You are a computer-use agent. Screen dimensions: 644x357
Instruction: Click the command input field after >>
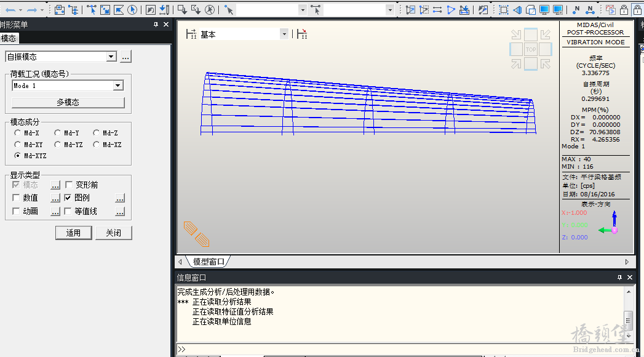pyautogui.click(x=407, y=349)
